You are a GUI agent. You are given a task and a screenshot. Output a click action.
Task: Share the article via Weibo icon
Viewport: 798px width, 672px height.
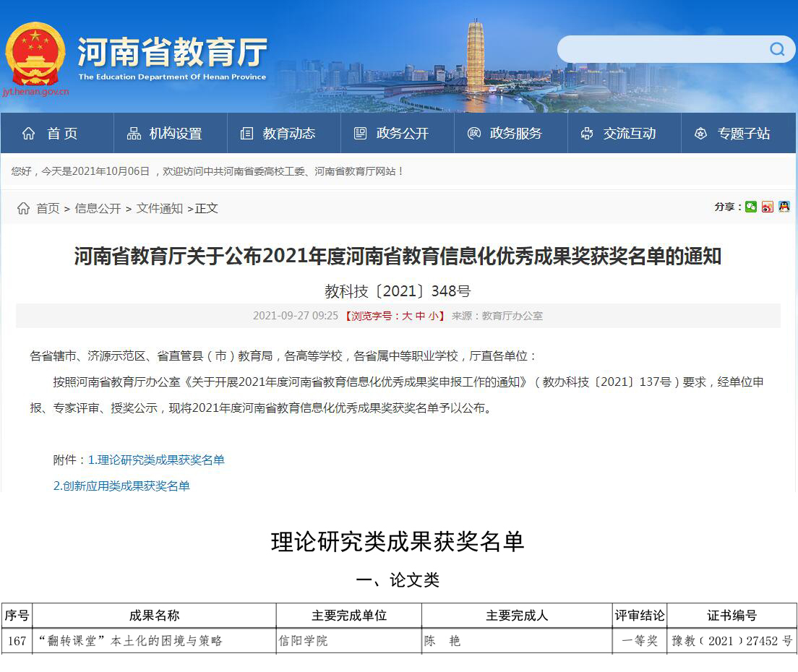[768, 207]
